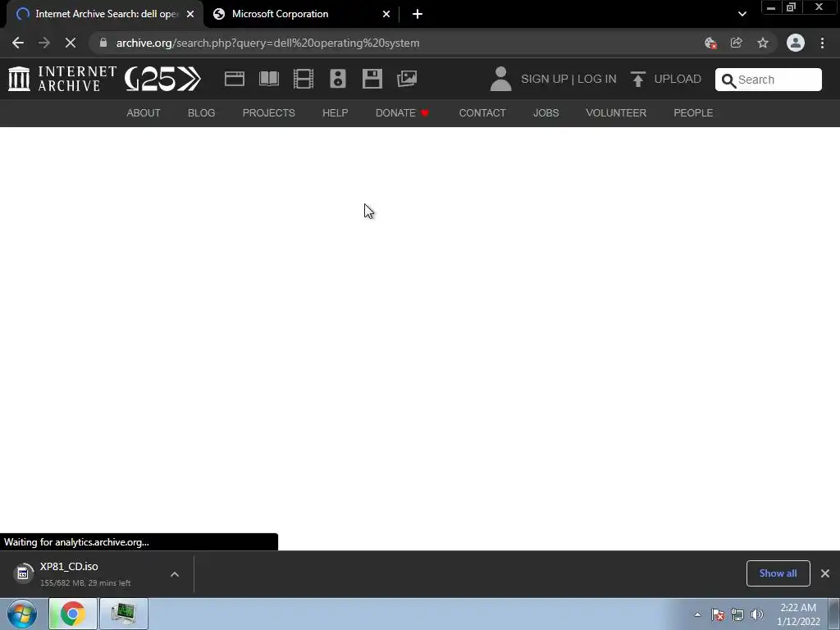Open volume control in system tray
This screenshot has width=840, height=630.
pyautogui.click(x=757, y=614)
